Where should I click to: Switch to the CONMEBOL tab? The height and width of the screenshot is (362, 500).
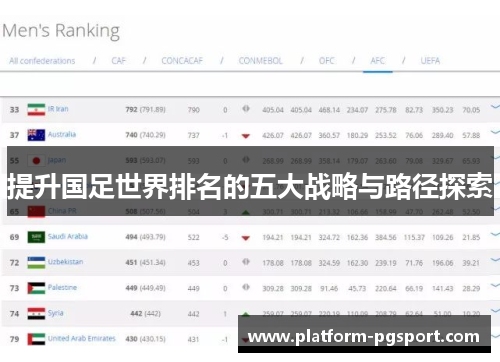(260, 61)
